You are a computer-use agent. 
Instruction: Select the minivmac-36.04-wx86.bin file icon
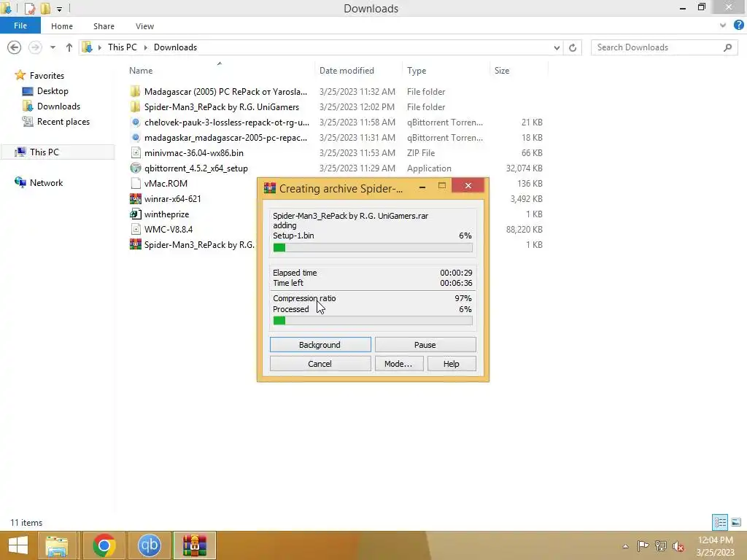(x=136, y=153)
